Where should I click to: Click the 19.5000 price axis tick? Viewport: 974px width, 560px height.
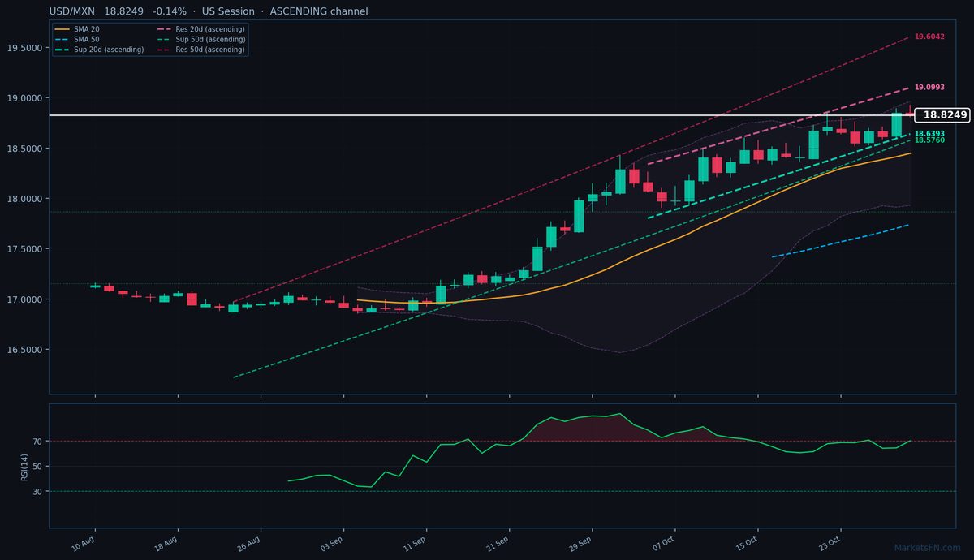point(24,48)
